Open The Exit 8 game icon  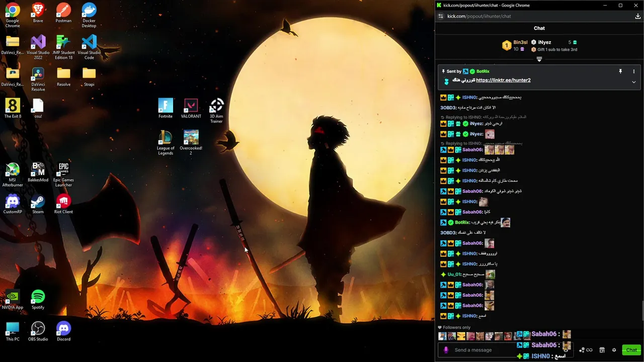tap(13, 109)
